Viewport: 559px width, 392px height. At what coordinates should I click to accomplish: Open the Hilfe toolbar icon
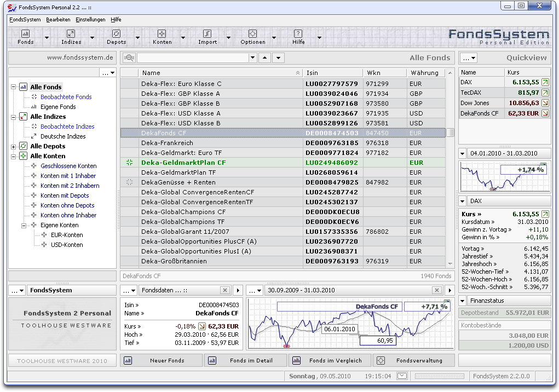click(x=298, y=37)
